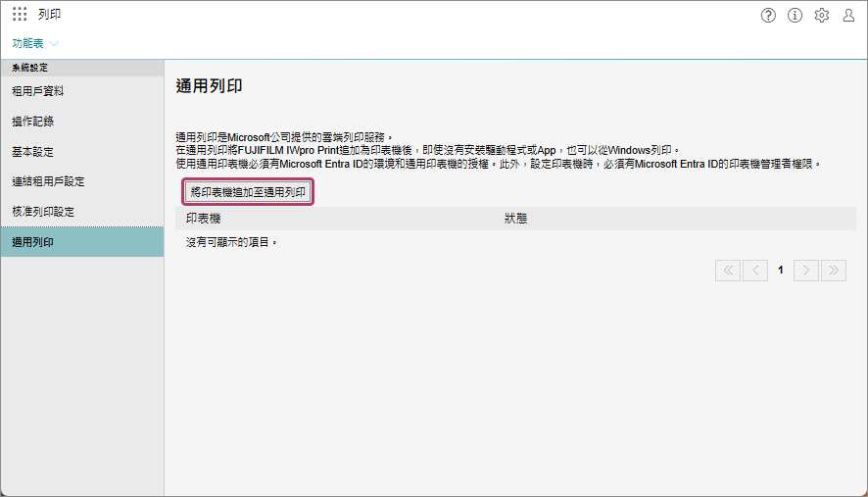Open the user account icon

[849, 15]
